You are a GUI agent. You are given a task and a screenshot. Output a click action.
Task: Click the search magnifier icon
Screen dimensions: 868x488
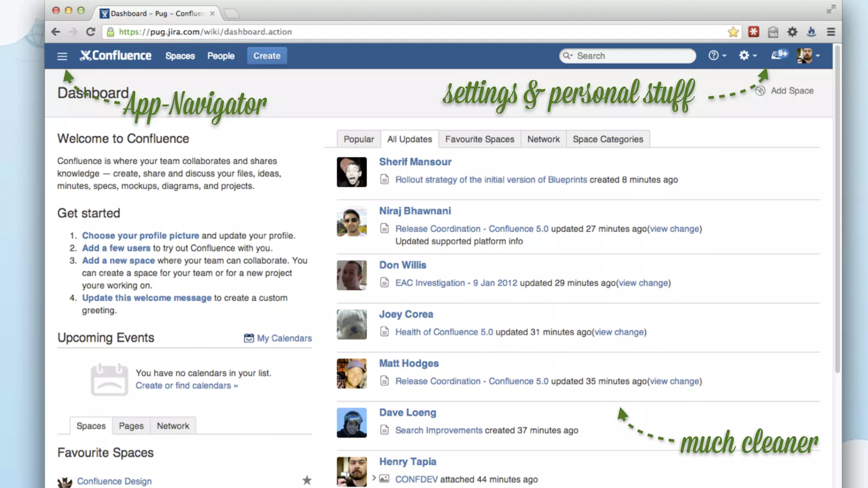(568, 55)
